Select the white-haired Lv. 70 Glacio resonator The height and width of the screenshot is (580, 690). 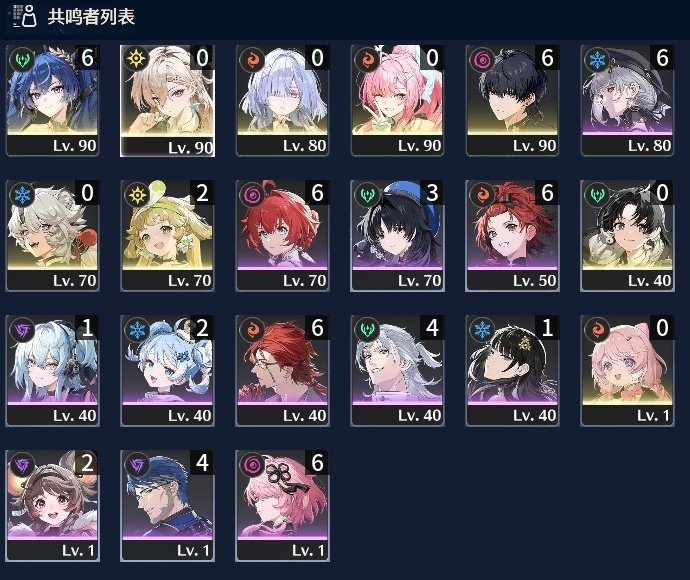coord(52,235)
